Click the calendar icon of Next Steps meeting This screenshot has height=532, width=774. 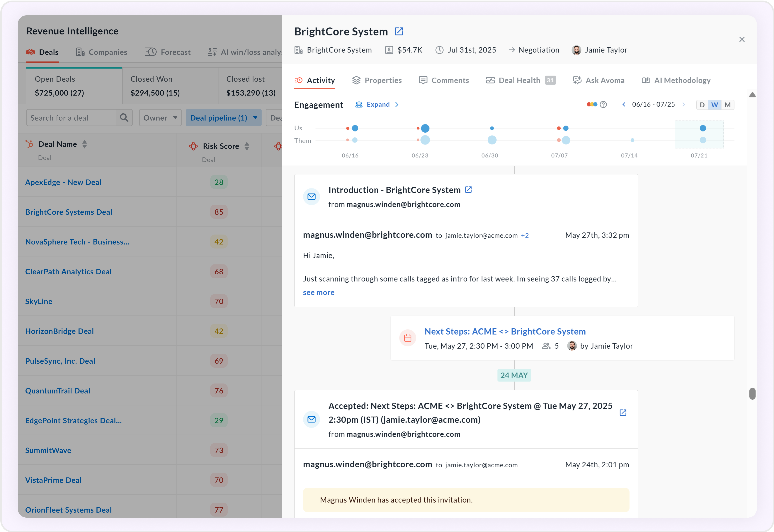point(407,338)
